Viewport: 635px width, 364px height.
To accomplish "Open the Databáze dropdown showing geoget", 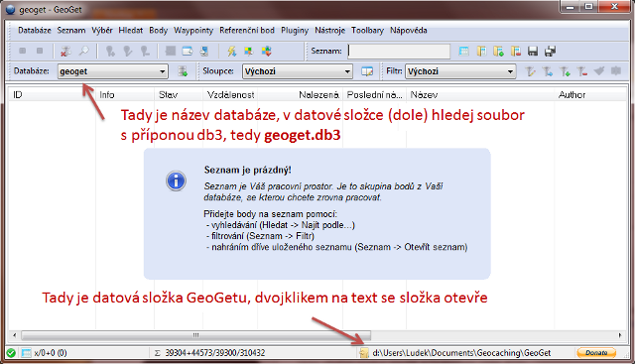I will point(112,71).
